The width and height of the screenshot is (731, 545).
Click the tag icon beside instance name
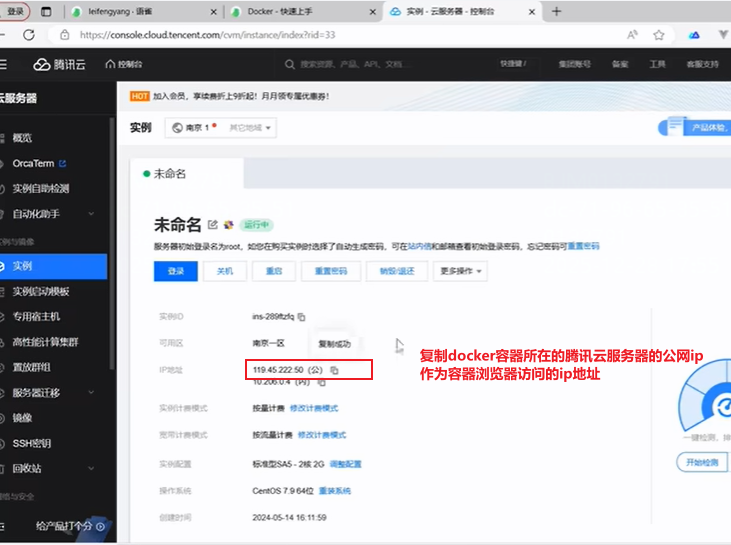click(x=228, y=225)
